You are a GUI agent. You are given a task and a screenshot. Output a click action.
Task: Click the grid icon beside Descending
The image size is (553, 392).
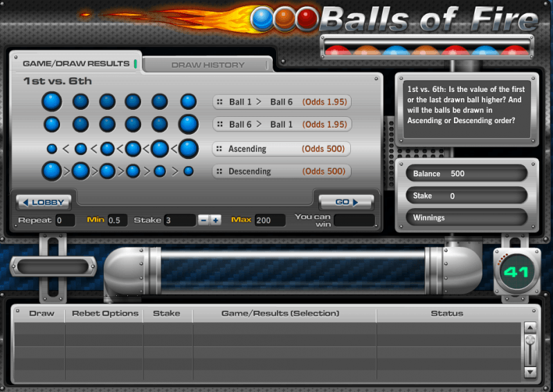tap(219, 171)
